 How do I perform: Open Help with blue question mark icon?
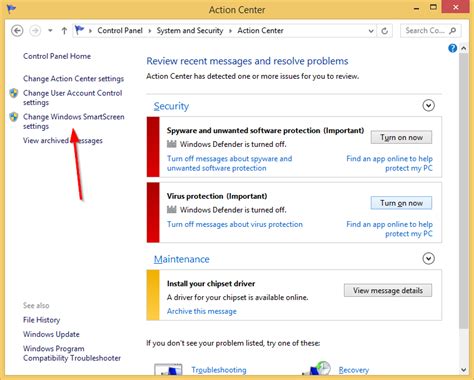(452, 48)
